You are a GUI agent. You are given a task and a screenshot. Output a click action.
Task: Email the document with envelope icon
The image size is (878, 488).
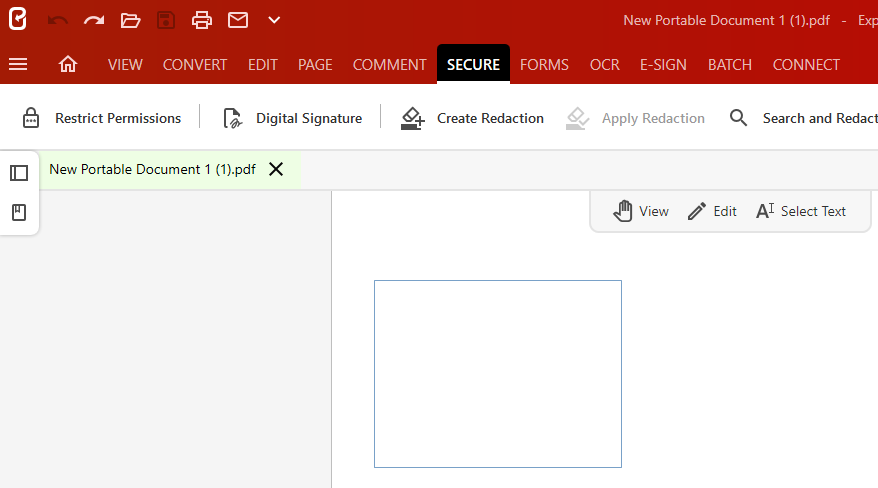pos(237,20)
